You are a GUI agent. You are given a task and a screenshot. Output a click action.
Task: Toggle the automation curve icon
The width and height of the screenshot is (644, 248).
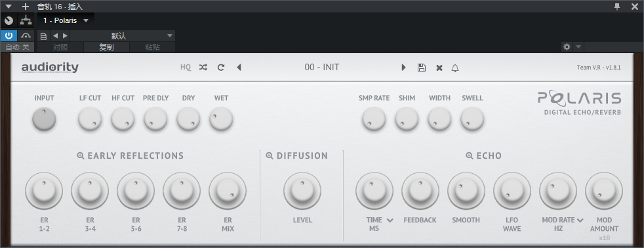coord(26,35)
